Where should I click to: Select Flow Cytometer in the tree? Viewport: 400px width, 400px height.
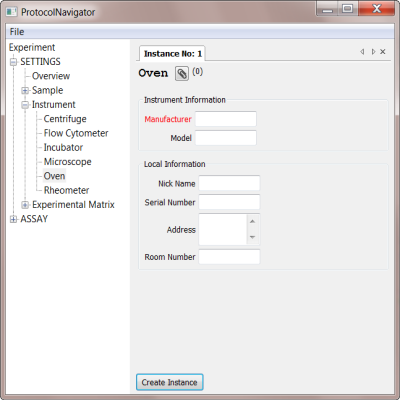click(x=76, y=133)
